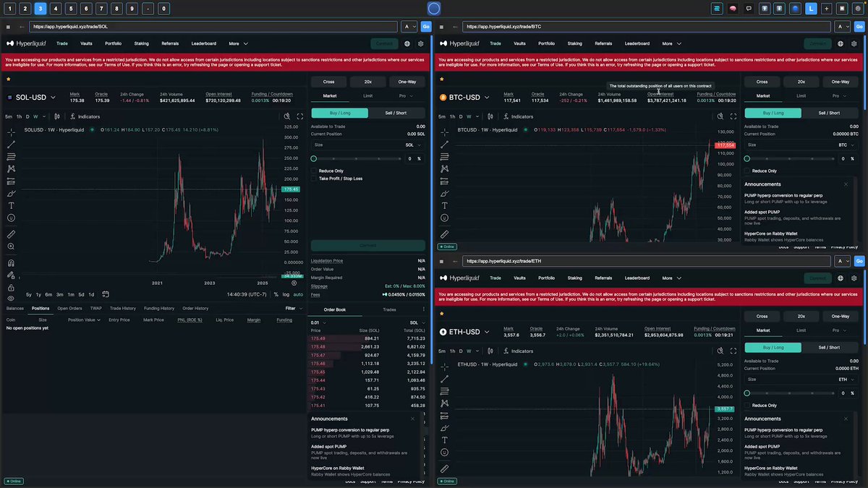Click the plus icon in top bar
Viewport: 868px width, 488px height.
(827, 9)
